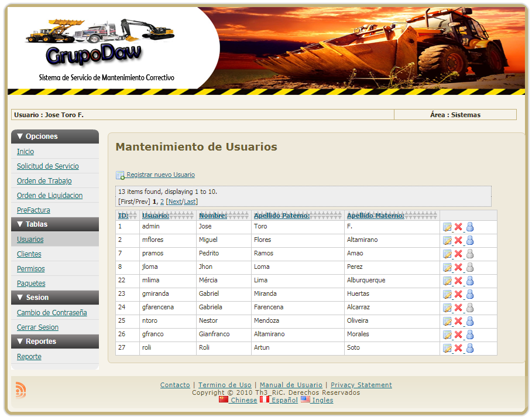Edit user admin with pencil icon
The height and width of the screenshot is (420, 532).
[447, 227]
